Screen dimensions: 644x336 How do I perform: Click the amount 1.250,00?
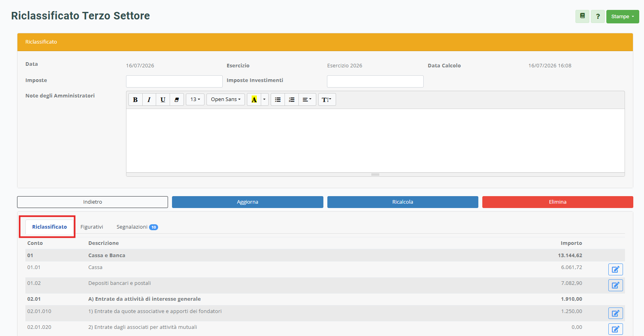pyautogui.click(x=571, y=311)
